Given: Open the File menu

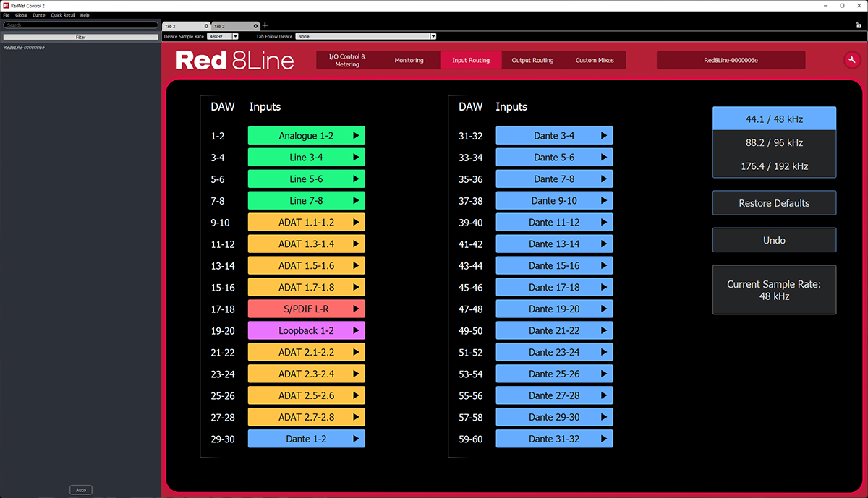Looking at the screenshot, I should [x=6, y=15].
